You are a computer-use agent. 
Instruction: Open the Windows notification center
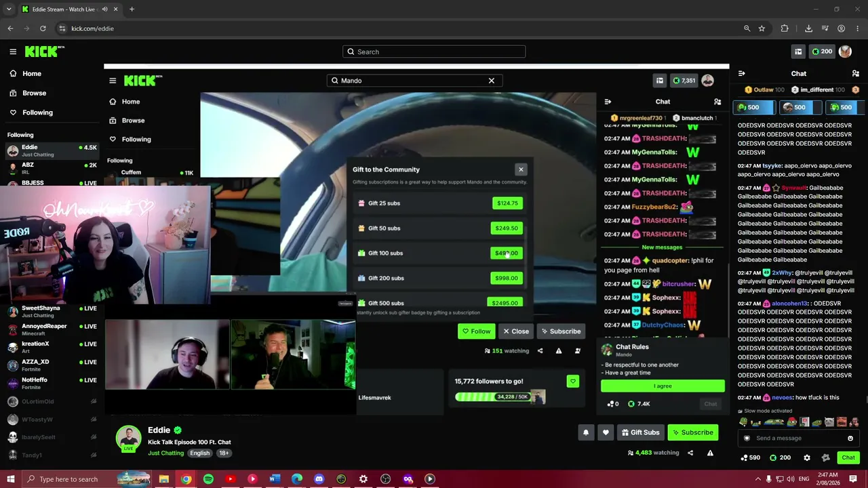click(x=853, y=479)
